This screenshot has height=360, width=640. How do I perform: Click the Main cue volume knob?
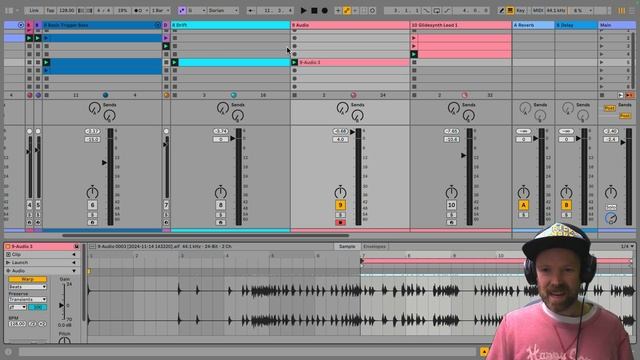click(611, 218)
